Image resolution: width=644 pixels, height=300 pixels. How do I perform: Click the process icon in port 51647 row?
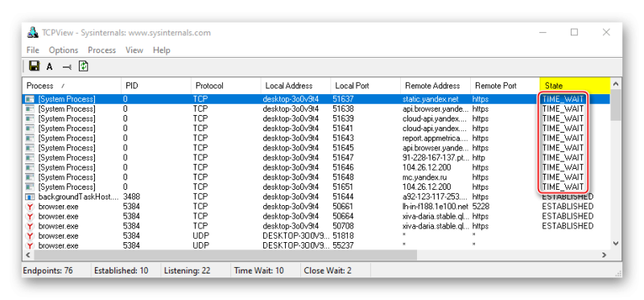(30, 158)
